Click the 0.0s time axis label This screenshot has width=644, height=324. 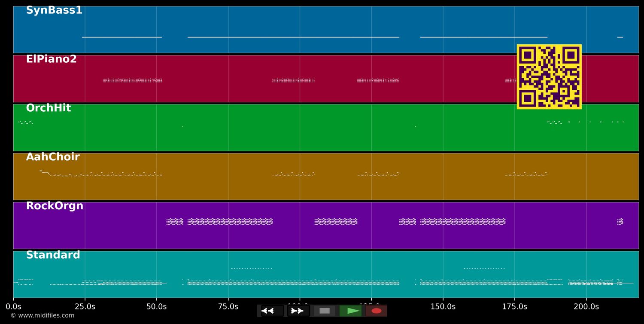pyautogui.click(x=13, y=307)
